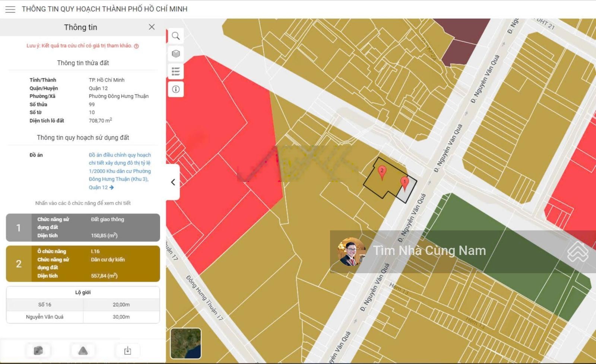Click the Thông tin panel heading
Image resolution: width=596 pixels, height=364 pixels.
click(80, 27)
